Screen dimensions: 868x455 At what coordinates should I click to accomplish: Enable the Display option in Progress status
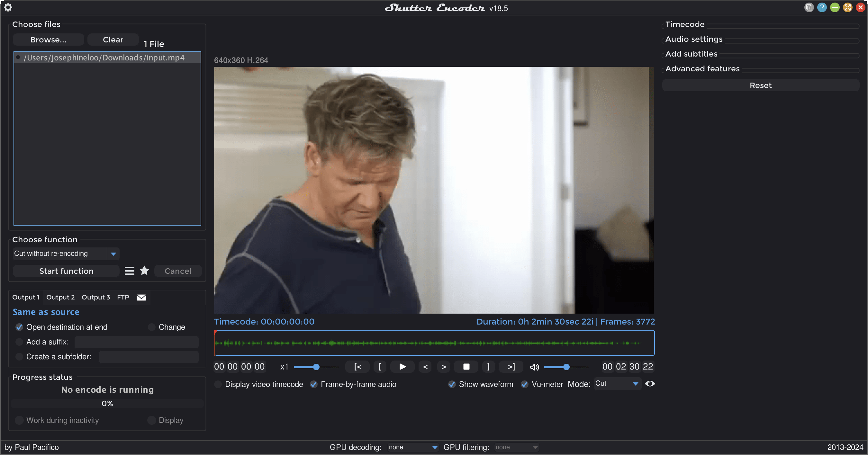tap(152, 420)
